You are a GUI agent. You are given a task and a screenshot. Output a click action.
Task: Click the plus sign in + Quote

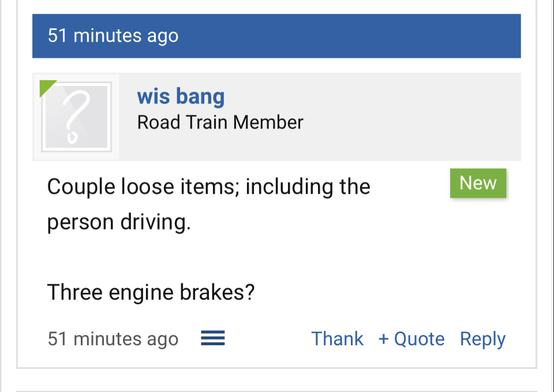pos(384,339)
